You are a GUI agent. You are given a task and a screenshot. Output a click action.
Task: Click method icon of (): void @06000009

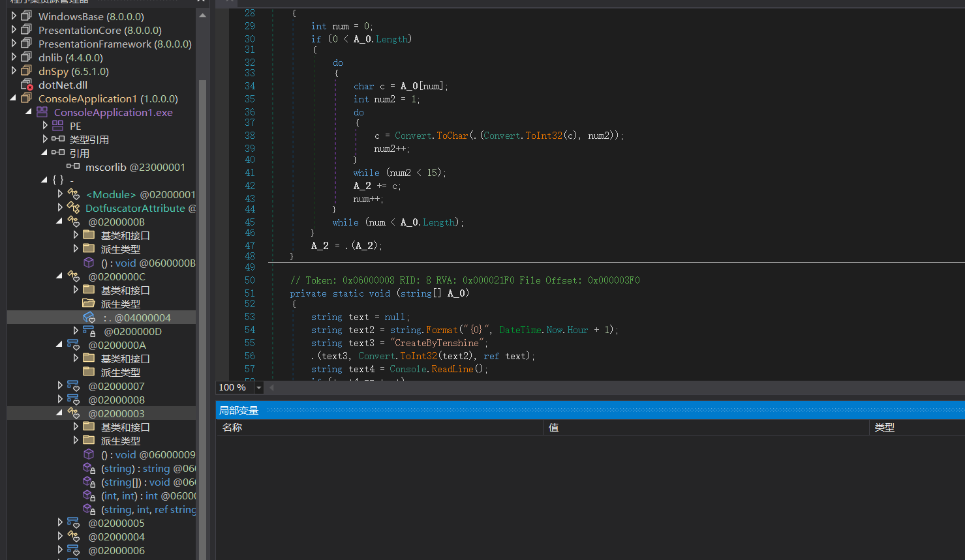pos(89,454)
